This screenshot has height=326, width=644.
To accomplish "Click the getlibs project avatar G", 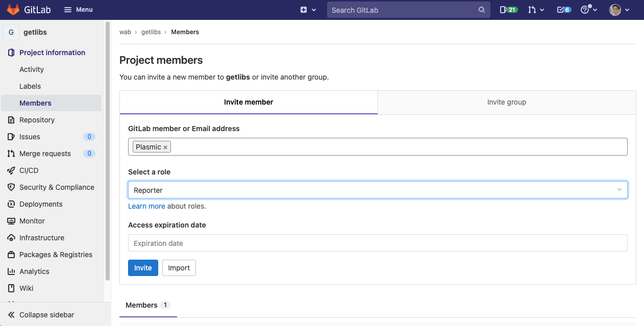I will click(11, 32).
